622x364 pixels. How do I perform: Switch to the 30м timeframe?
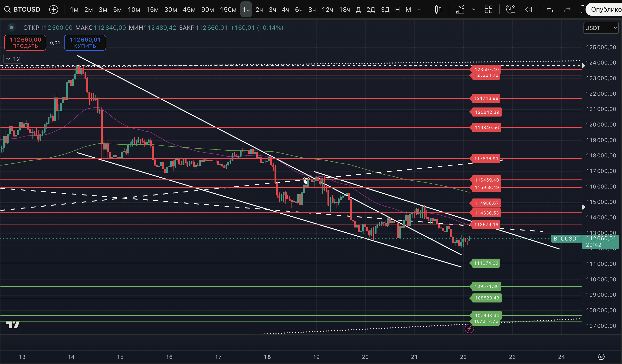[x=170, y=9]
